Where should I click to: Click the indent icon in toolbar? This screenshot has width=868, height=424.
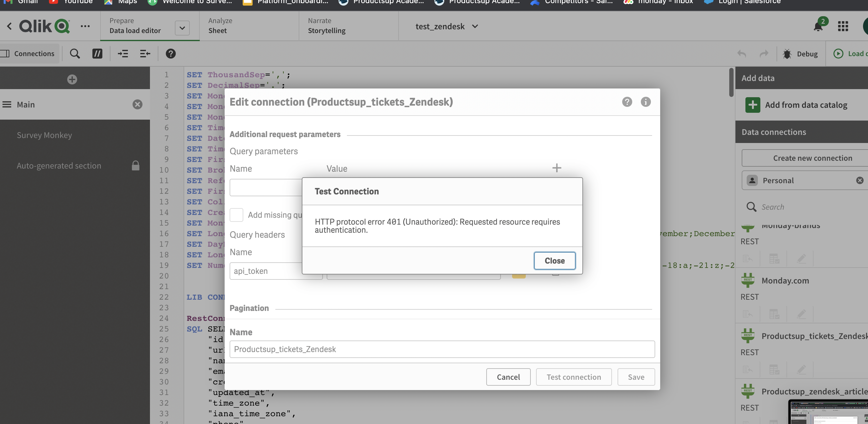coord(123,54)
